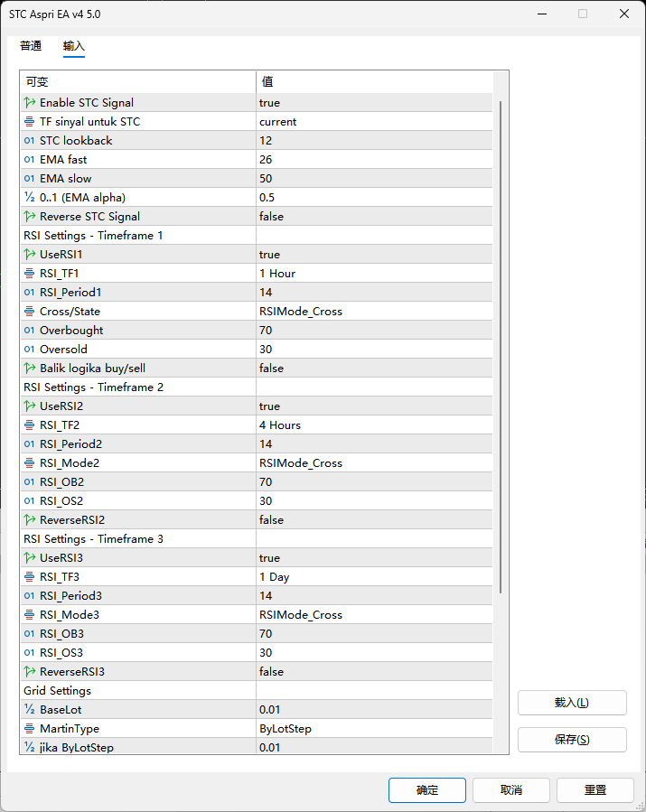
Task: Select the 输入 tab
Action: tap(74, 46)
